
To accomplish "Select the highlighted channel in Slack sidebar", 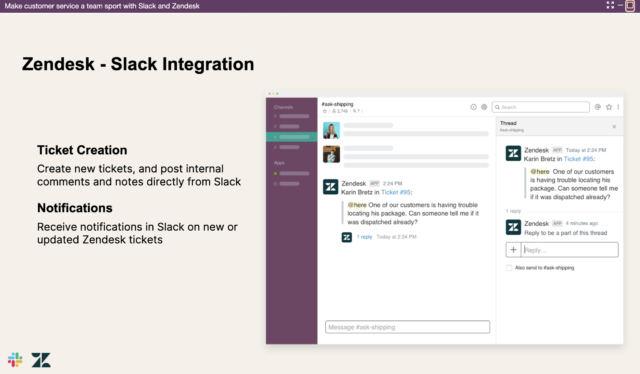I will [291, 137].
